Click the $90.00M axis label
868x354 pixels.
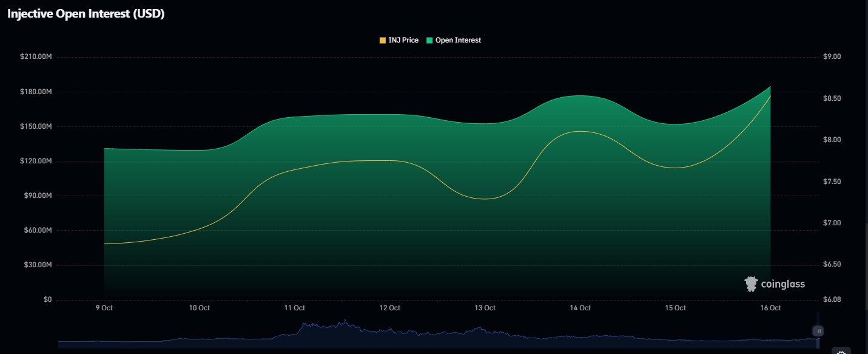38,196
